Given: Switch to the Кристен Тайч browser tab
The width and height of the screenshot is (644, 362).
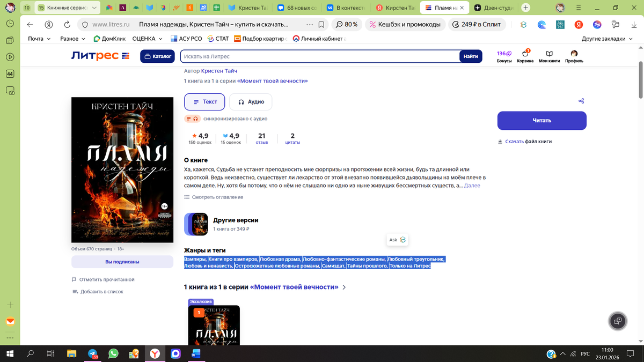Looking at the screenshot, I should click(248, 8).
